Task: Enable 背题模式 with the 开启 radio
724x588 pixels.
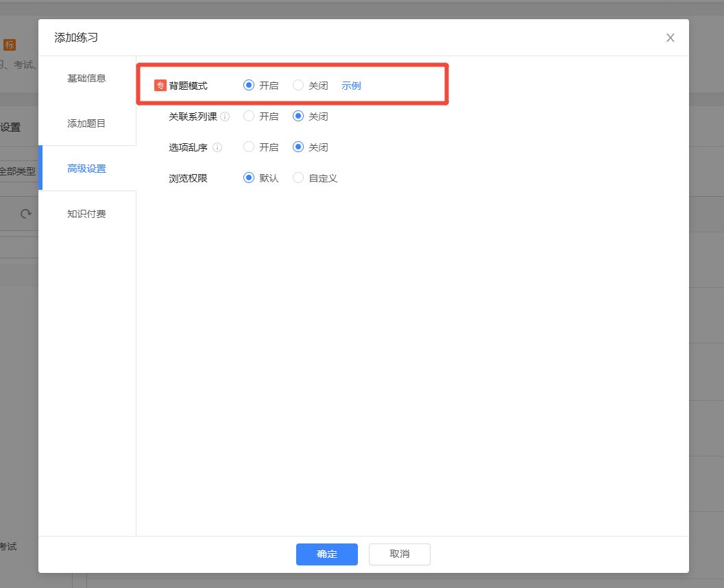Action: pyautogui.click(x=249, y=86)
